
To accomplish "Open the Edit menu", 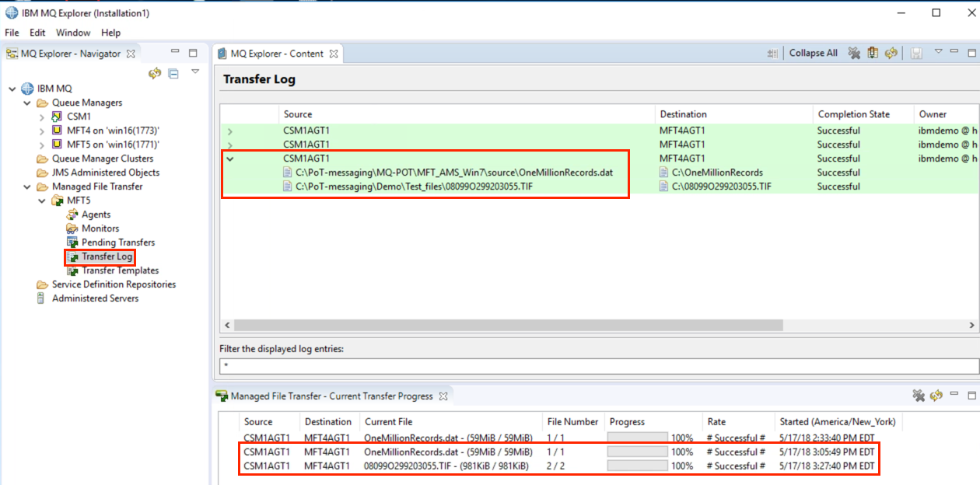I will (37, 33).
